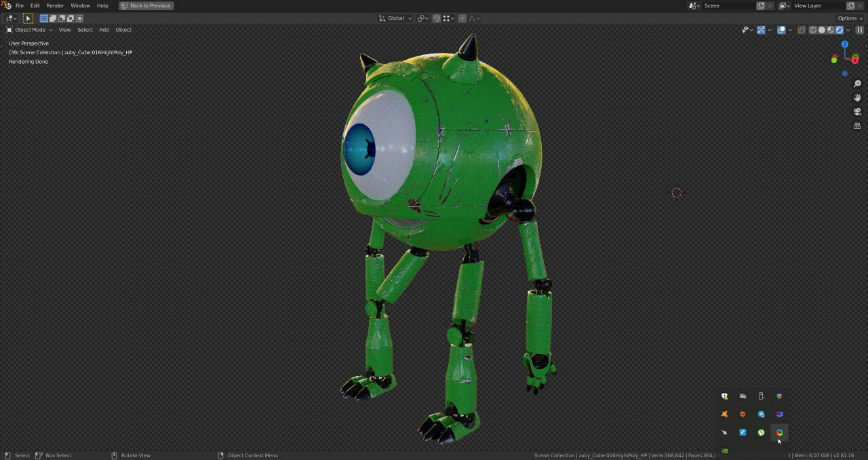Image resolution: width=868 pixels, height=460 pixels.
Task: Toggle viewport overlays
Action: click(781, 30)
